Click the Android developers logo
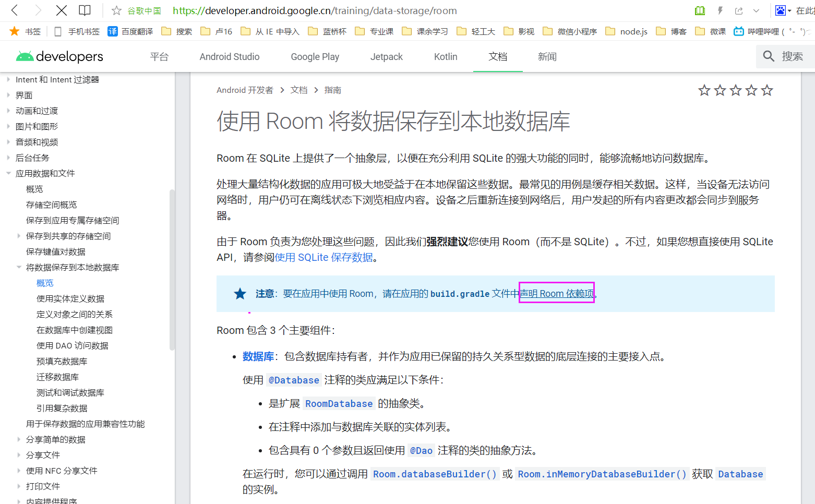This screenshot has height=504, width=815. [x=59, y=56]
